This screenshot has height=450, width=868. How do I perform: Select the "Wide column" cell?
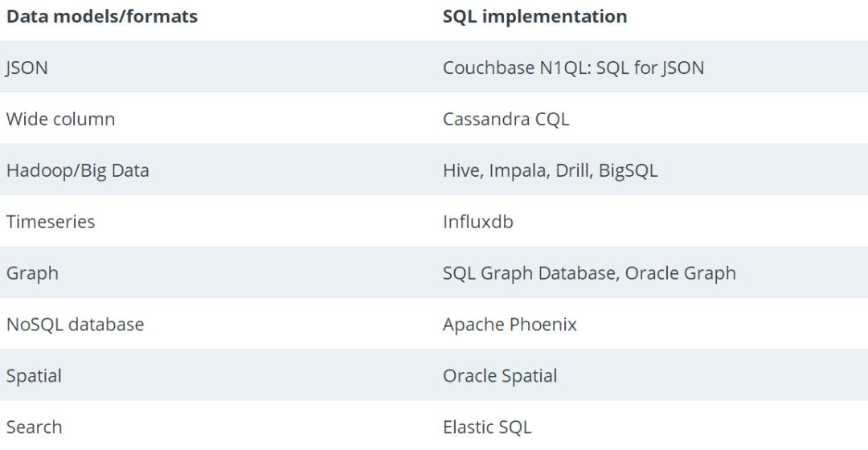coord(60,119)
